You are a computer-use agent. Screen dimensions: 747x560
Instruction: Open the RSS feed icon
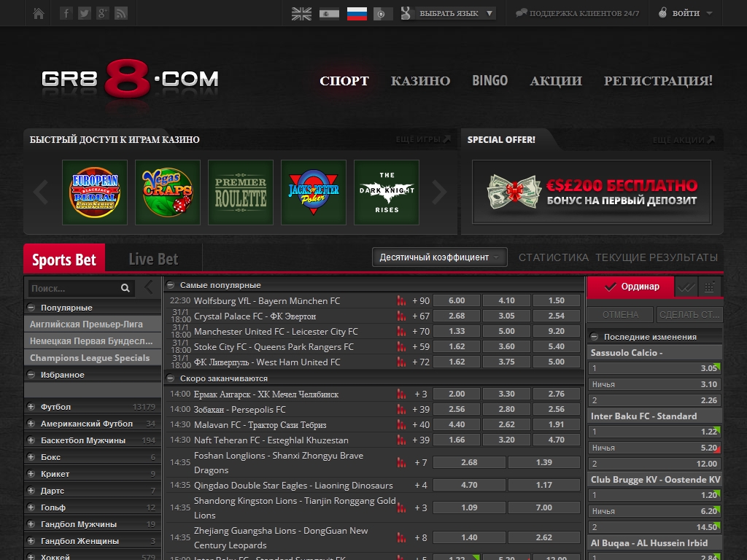pyautogui.click(x=121, y=13)
